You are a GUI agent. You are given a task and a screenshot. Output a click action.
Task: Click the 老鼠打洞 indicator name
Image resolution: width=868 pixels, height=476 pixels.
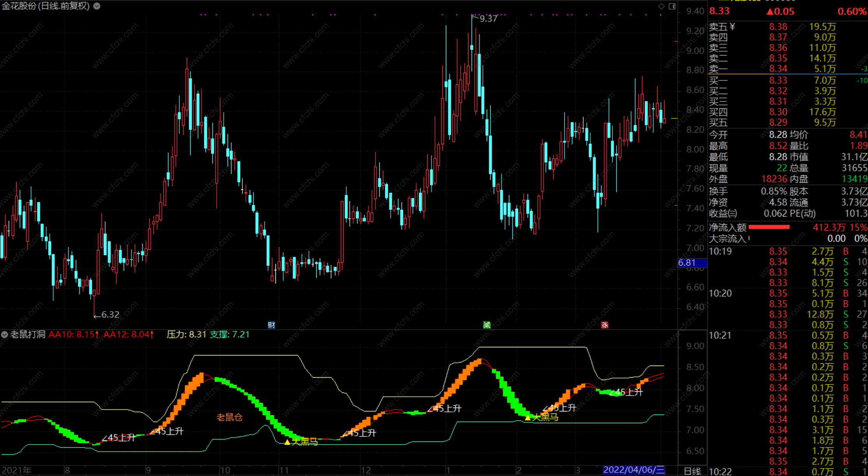click(x=28, y=334)
